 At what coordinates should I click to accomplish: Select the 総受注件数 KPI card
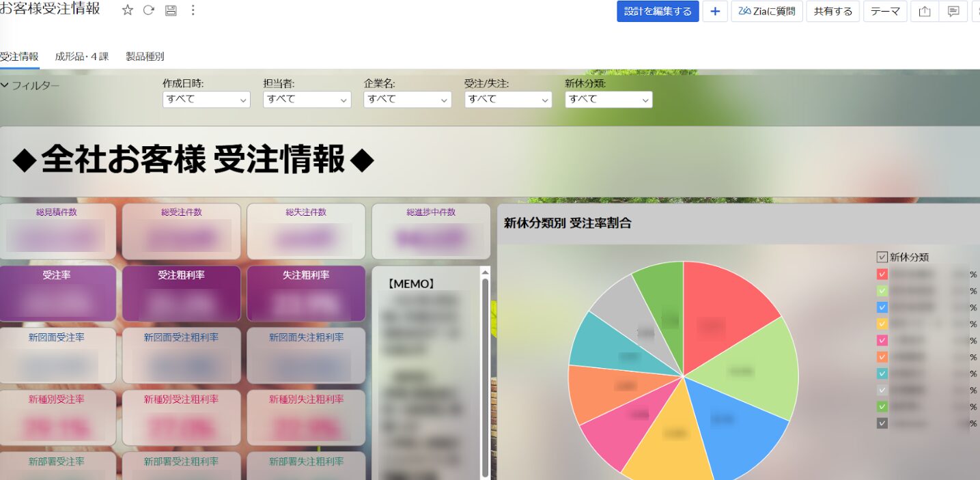(x=182, y=231)
